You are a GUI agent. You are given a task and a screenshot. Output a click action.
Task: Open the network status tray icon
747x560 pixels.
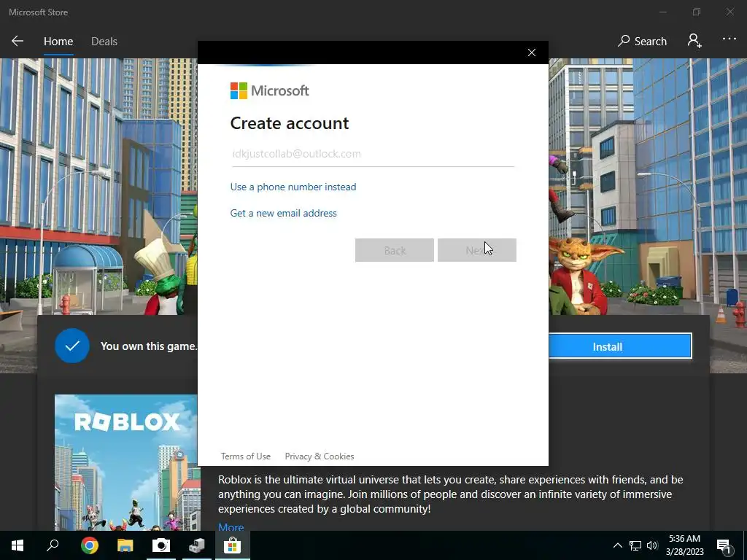point(635,545)
